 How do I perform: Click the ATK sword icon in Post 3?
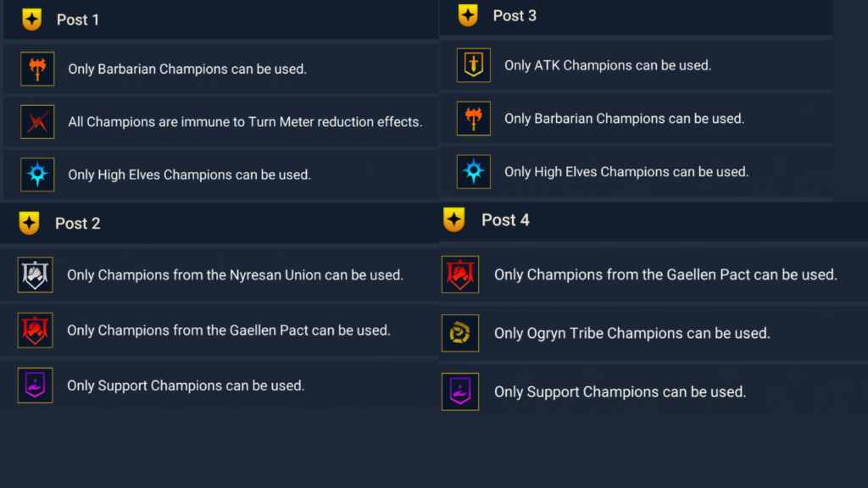point(473,65)
